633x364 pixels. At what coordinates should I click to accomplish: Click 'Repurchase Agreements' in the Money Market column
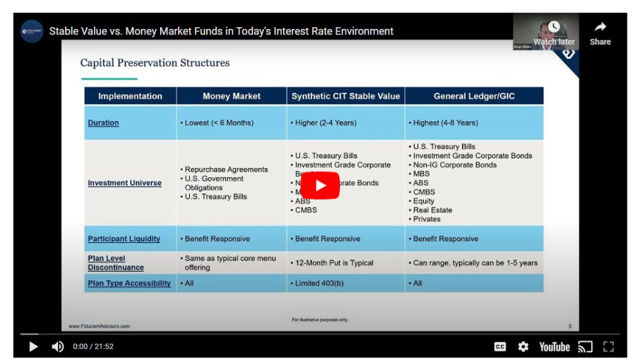226,169
